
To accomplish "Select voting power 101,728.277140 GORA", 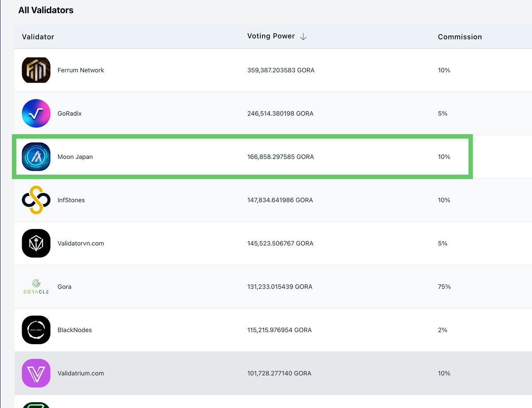I will coord(279,373).
